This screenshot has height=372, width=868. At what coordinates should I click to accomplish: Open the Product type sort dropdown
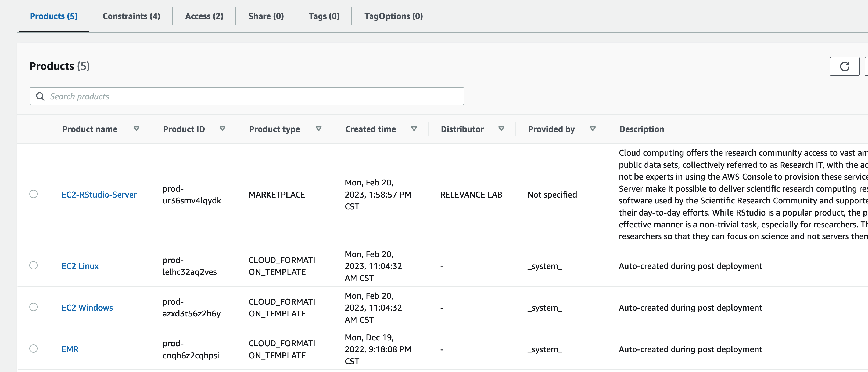tap(318, 129)
